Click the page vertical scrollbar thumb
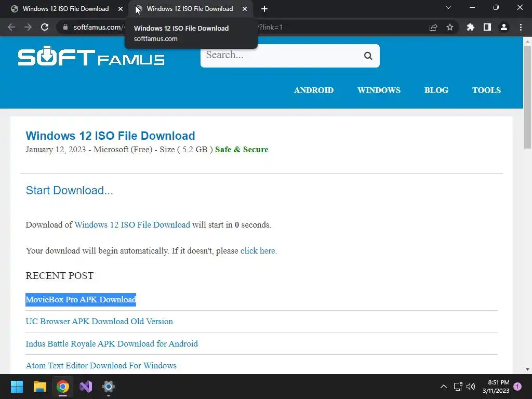This screenshot has height=399, width=532. tap(527, 97)
